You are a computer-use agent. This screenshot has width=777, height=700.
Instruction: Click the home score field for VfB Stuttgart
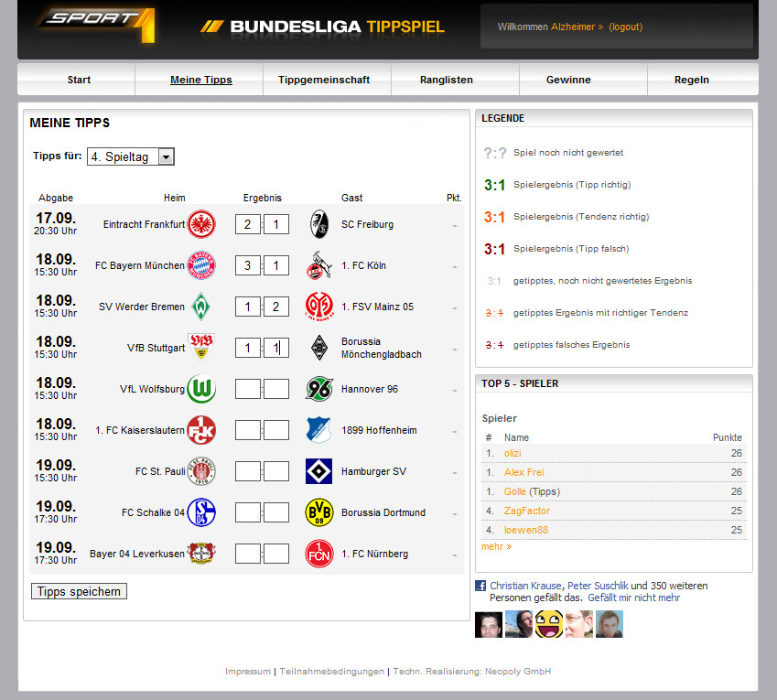(248, 348)
